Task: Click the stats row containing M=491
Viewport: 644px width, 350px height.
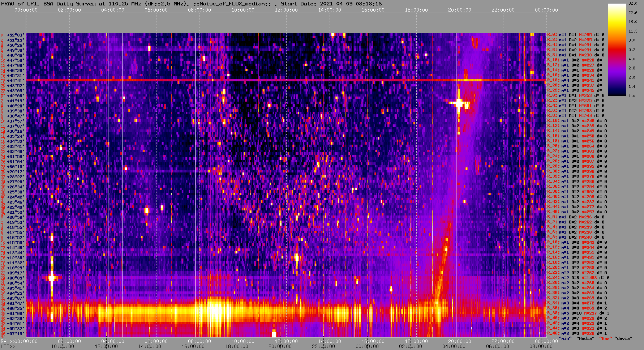Action: click(577, 258)
